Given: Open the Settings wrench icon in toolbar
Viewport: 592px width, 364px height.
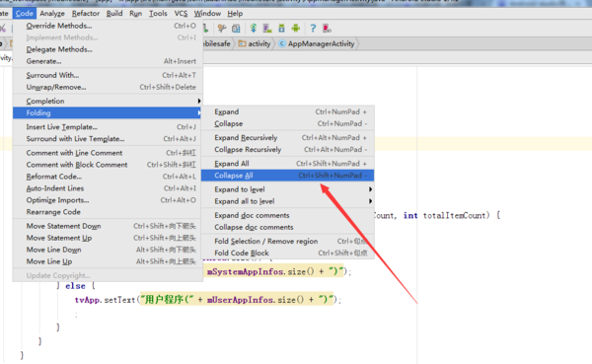Looking at the screenshot, I should tap(222, 29).
